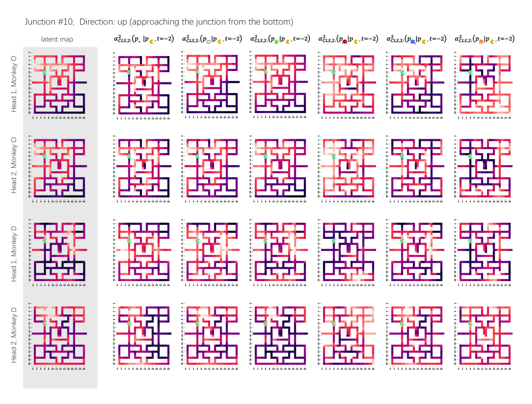Click Pac-Man marker in Head 2, Monkey D green fruit map
Viewport: 532px width, 404px height.
coord(266,323)
